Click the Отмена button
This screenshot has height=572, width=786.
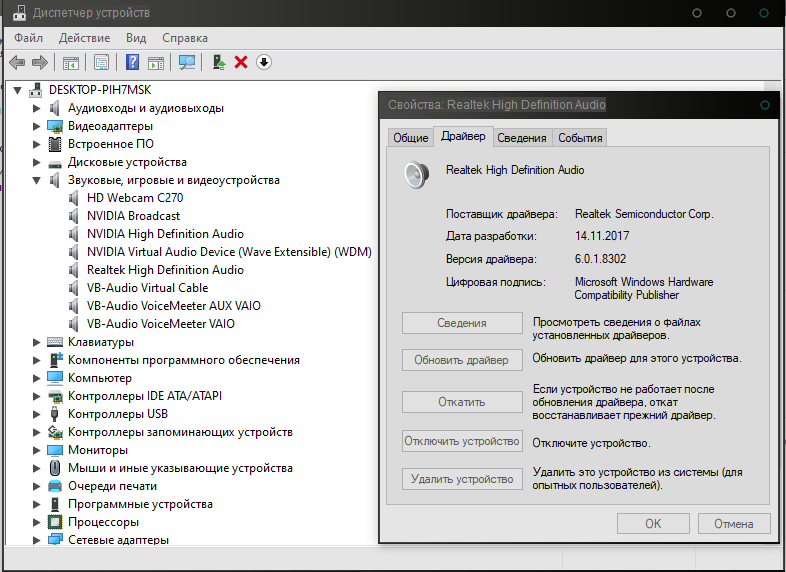click(x=734, y=524)
